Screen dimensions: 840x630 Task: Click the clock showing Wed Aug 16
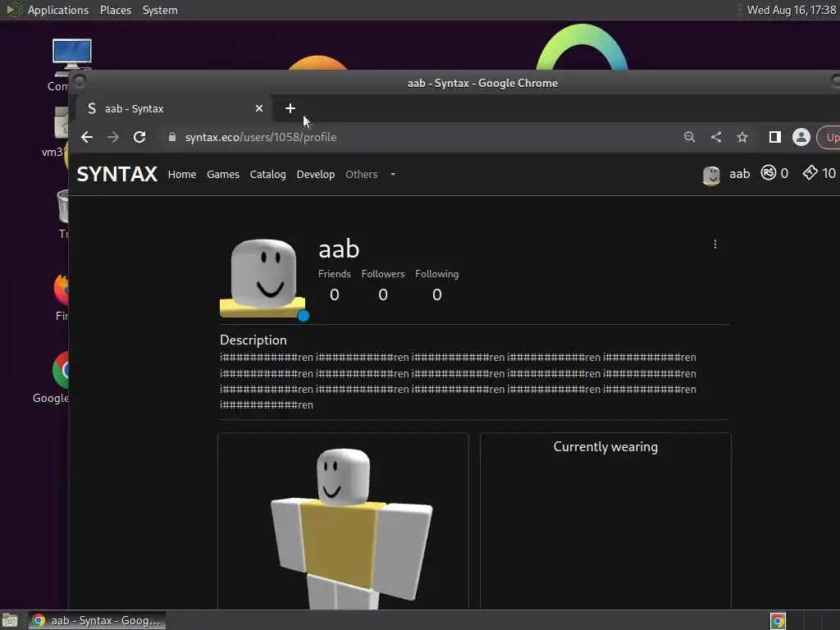pyautogui.click(x=792, y=10)
